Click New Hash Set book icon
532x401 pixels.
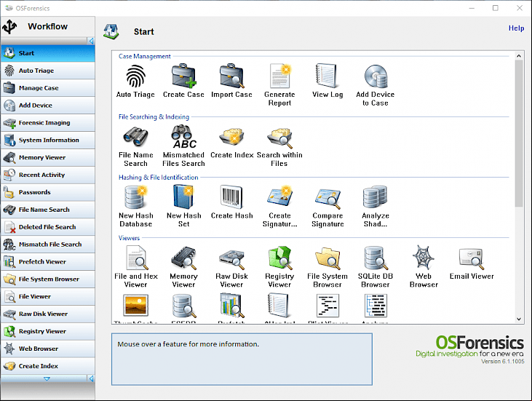[x=183, y=197]
